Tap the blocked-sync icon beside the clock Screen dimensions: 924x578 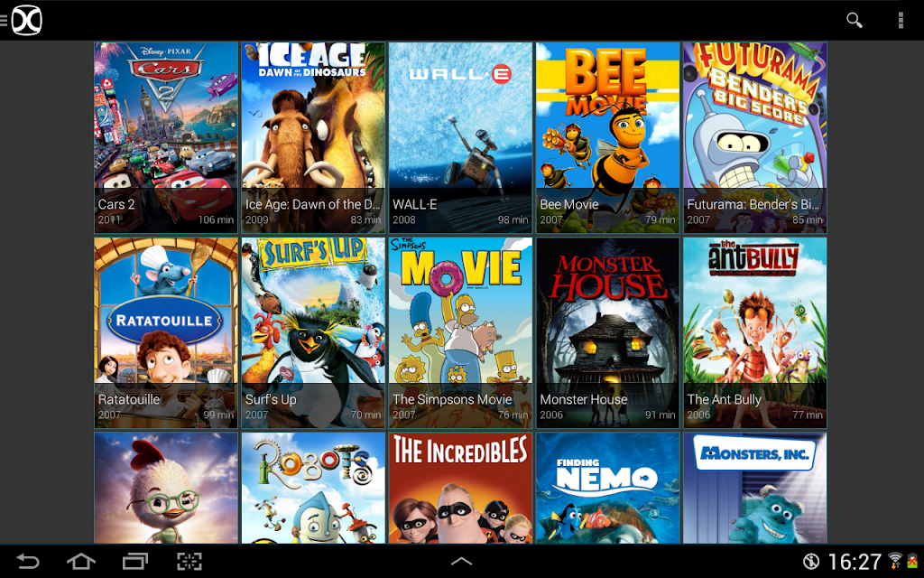point(811,561)
